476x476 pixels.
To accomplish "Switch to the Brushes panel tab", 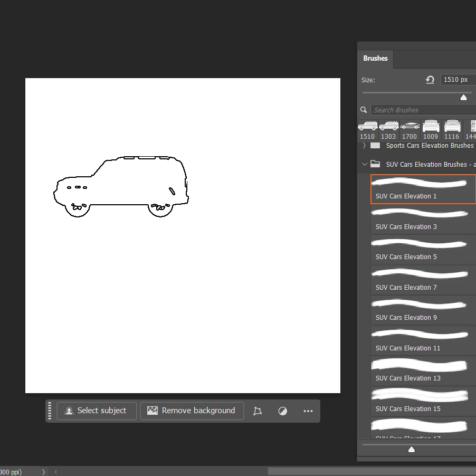I will [375, 59].
